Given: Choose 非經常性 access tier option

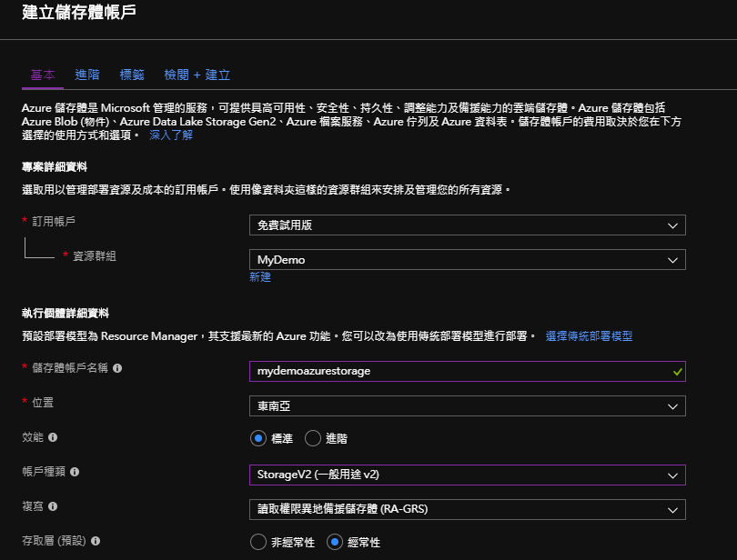Looking at the screenshot, I should point(258,542).
